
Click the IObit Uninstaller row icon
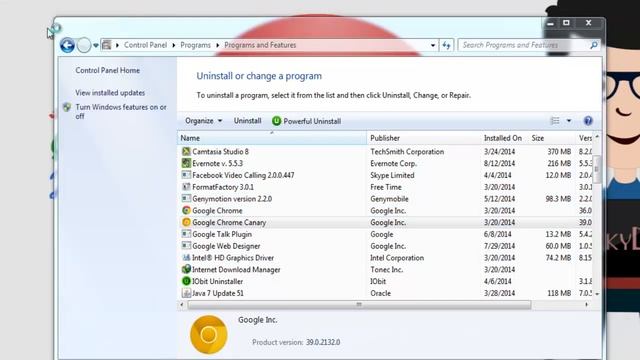[x=186, y=281]
